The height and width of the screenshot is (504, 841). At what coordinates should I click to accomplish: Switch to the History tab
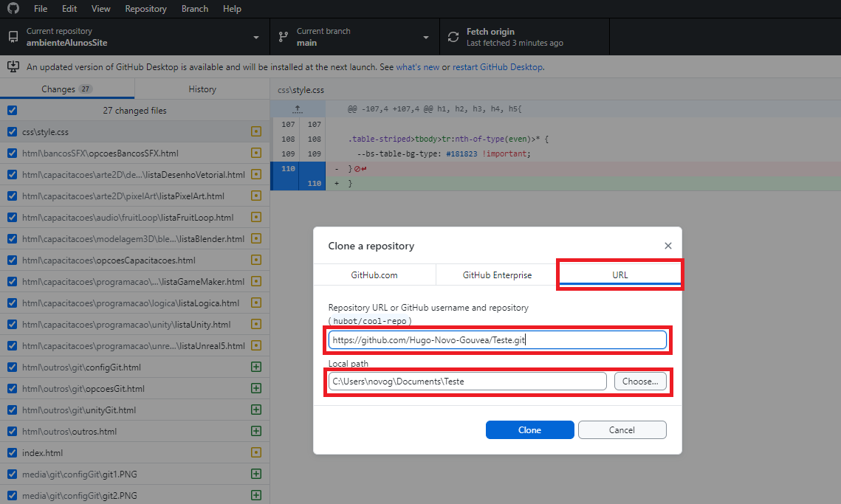(202, 89)
